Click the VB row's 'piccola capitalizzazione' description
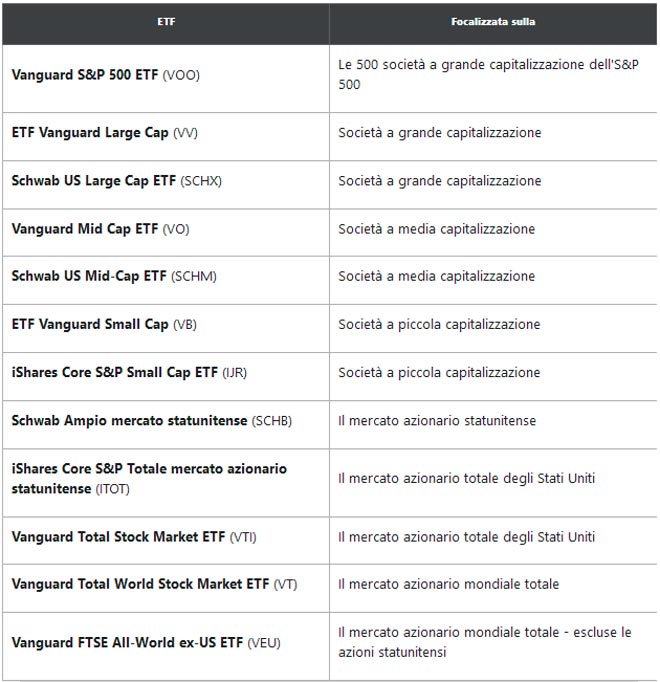660x682 pixels. pos(439,324)
